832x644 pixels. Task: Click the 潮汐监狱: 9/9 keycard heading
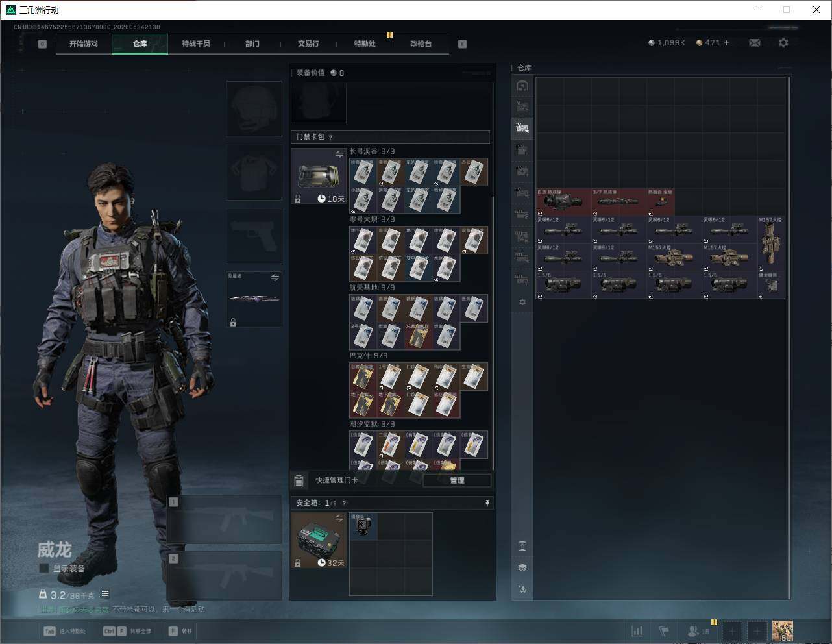click(x=372, y=424)
